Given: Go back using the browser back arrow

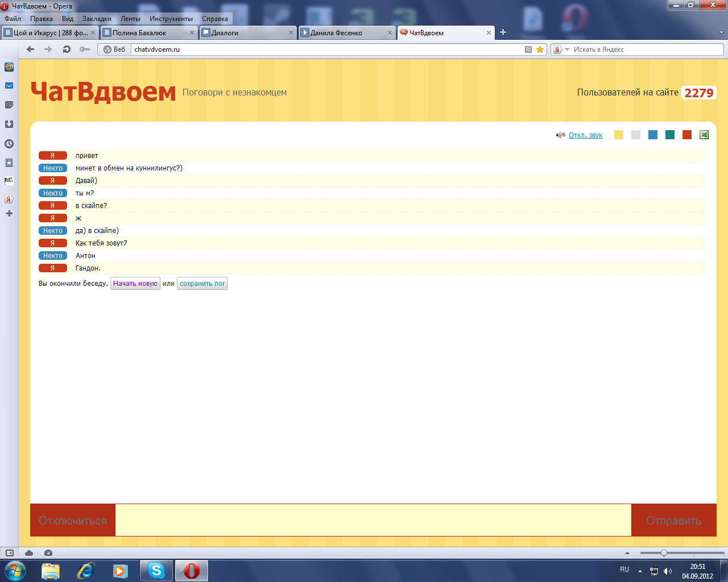Looking at the screenshot, I should (x=31, y=49).
